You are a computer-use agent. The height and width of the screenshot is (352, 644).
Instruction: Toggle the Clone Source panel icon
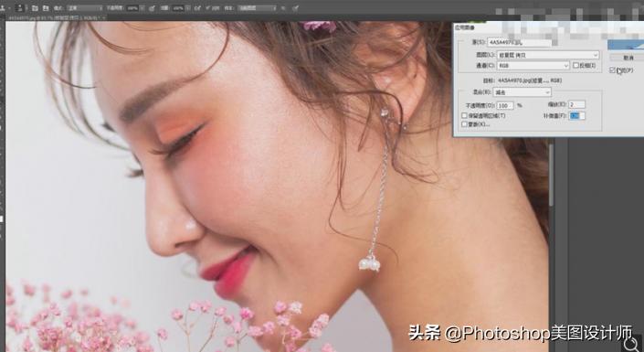[x=46, y=8]
